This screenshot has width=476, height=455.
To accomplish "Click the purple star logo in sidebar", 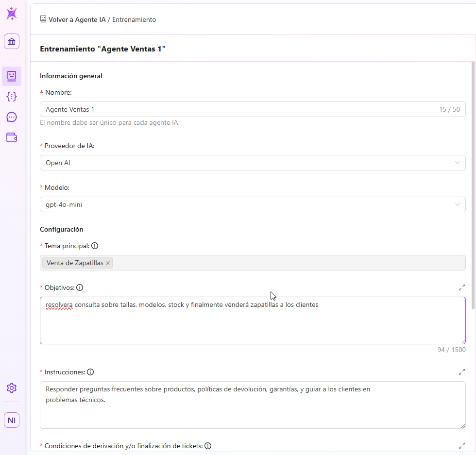I will (x=12, y=14).
